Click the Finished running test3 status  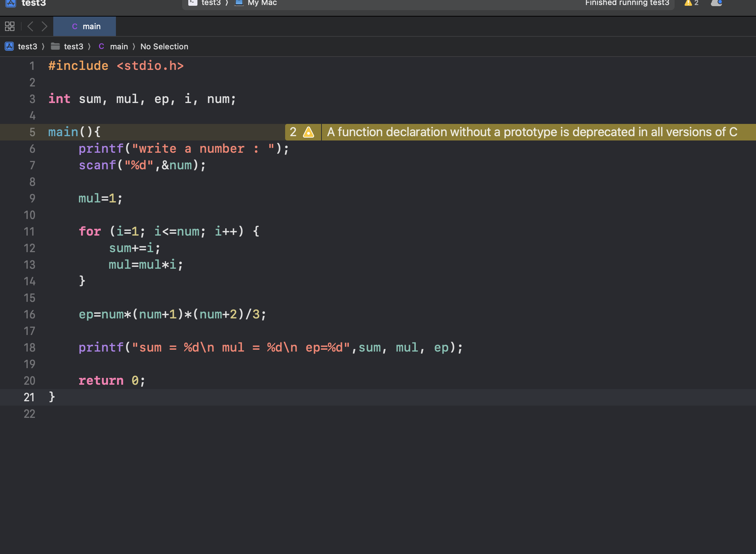(627, 3)
